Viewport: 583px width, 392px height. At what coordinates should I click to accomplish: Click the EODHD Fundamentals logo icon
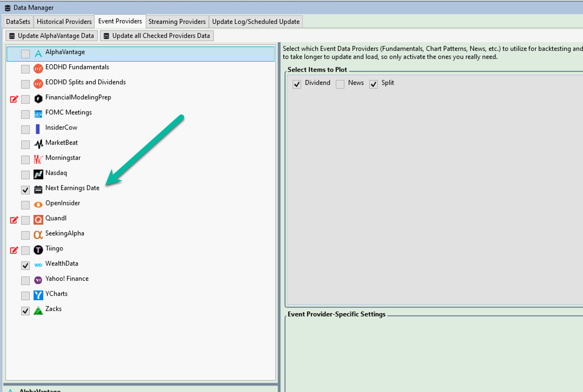(38, 69)
